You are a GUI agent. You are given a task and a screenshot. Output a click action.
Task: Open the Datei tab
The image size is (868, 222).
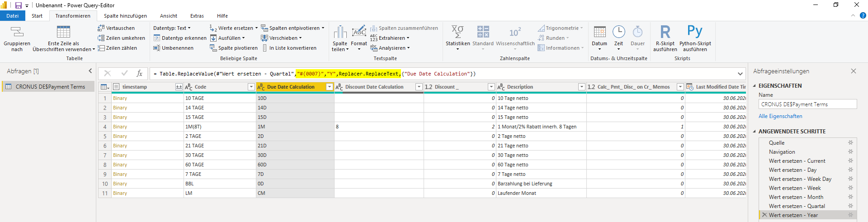[x=13, y=16]
